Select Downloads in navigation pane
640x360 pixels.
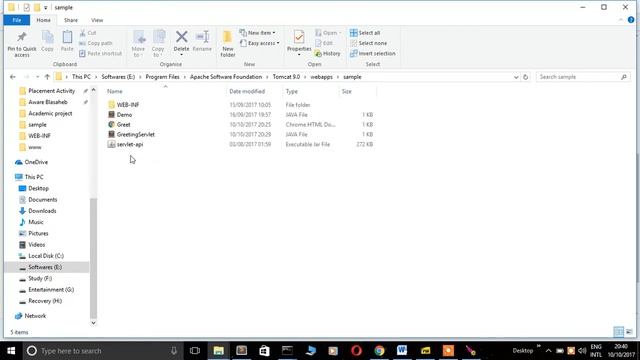click(42, 211)
